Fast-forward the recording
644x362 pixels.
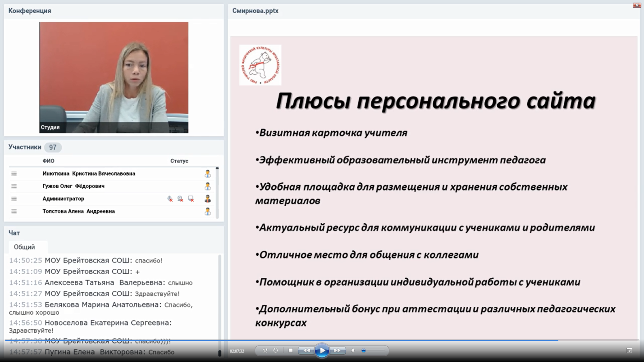pyautogui.click(x=337, y=350)
